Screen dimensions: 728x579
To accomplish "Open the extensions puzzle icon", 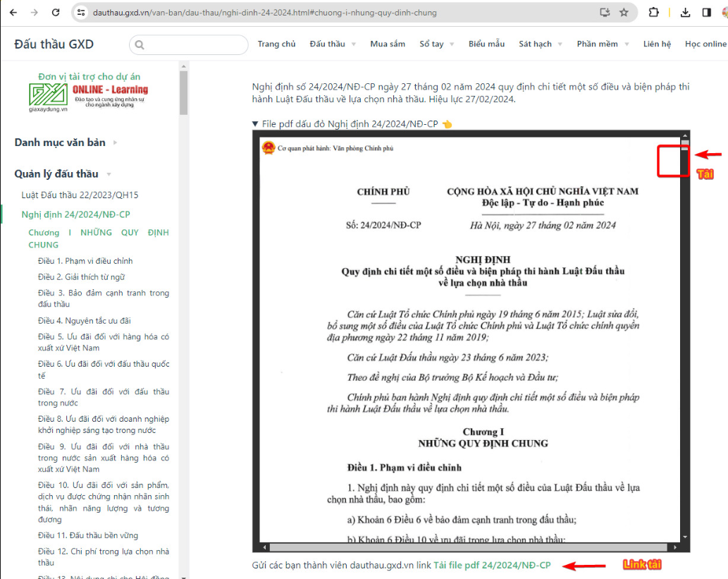I will 654,13.
